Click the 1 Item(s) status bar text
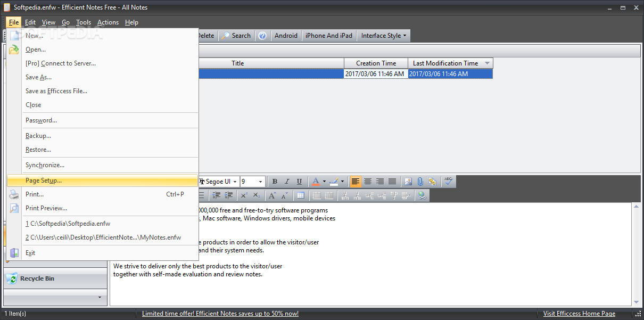The height and width of the screenshot is (320, 644). (15, 314)
